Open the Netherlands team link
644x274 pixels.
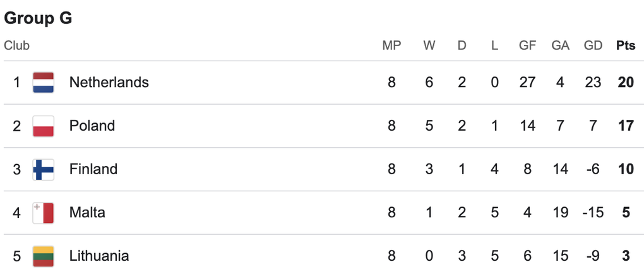(109, 82)
